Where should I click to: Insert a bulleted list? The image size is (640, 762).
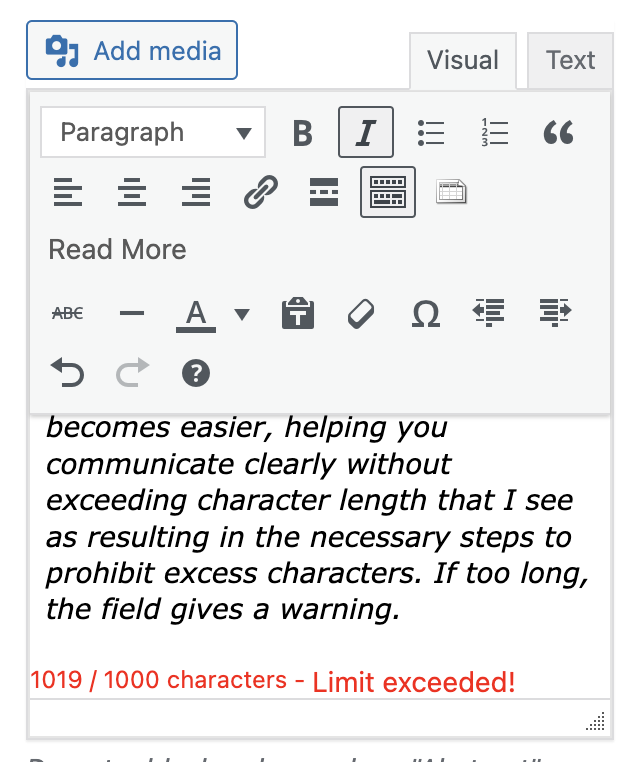[x=431, y=133]
